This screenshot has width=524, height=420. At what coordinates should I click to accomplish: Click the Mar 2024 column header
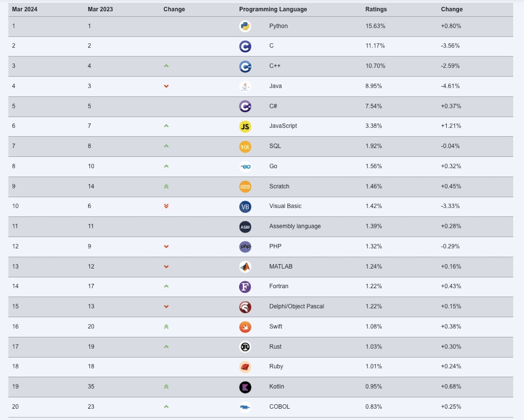coord(24,9)
